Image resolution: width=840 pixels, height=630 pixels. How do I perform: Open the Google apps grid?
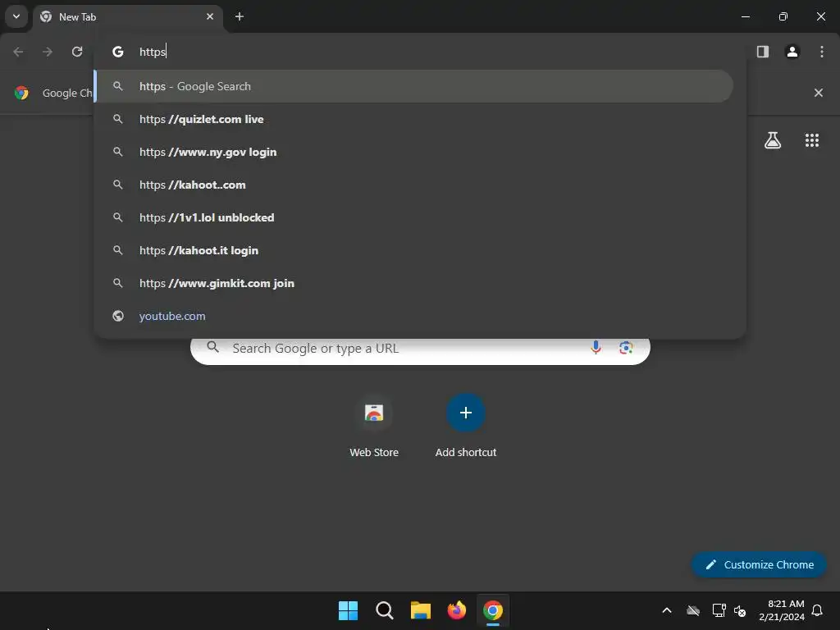[811, 140]
